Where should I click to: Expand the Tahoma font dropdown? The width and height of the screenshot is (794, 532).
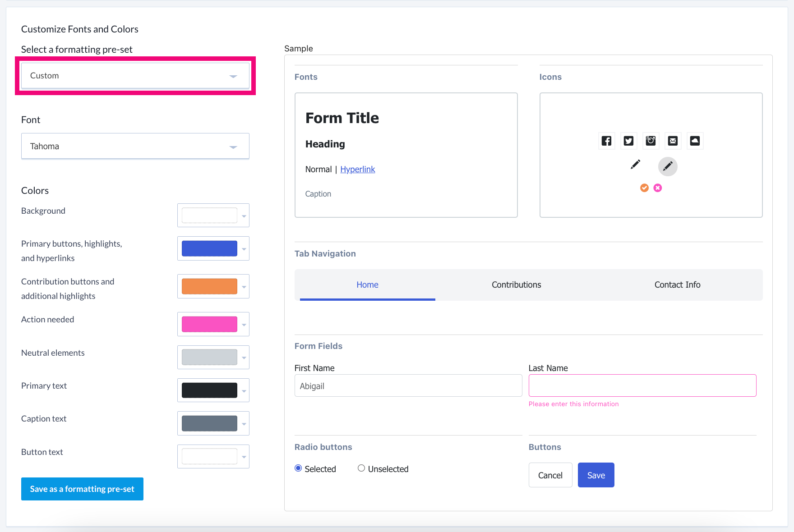click(x=135, y=146)
